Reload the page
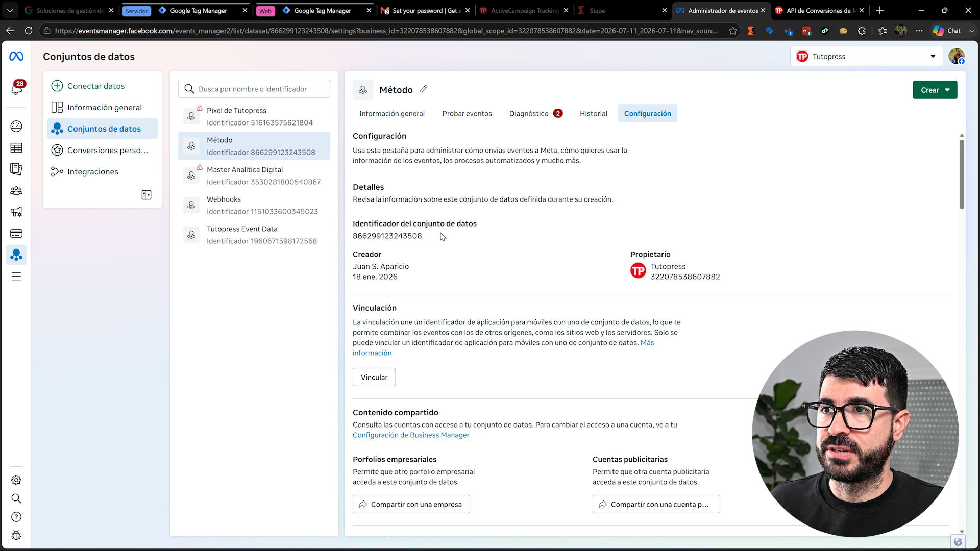 [x=29, y=31]
